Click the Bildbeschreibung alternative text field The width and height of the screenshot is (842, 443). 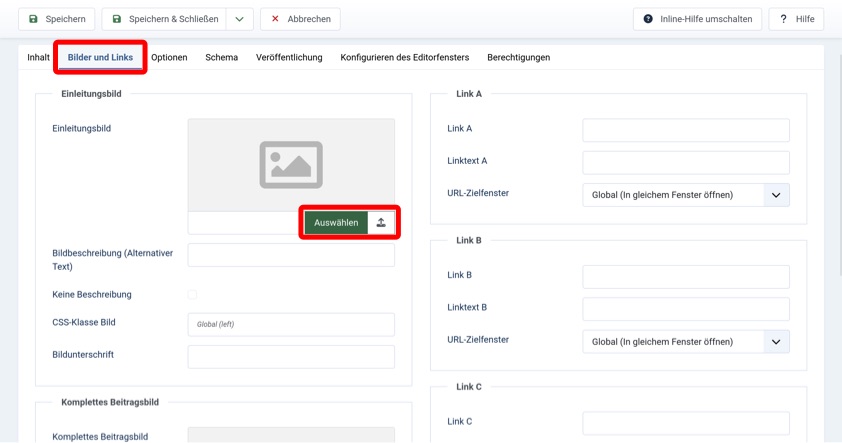[291, 256]
